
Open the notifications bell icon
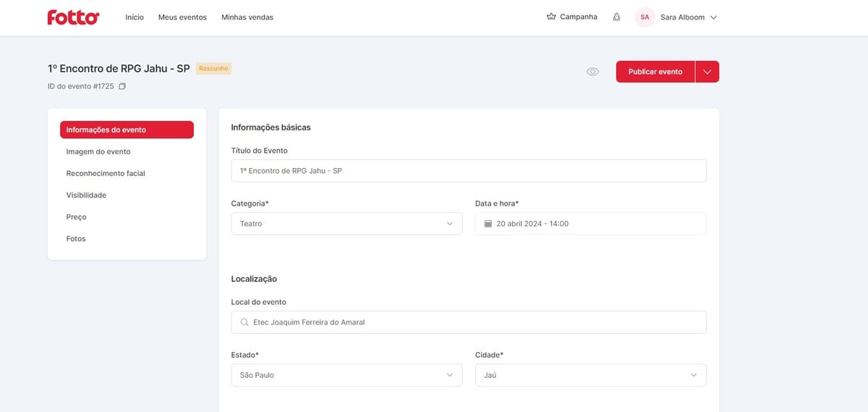[616, 17]
